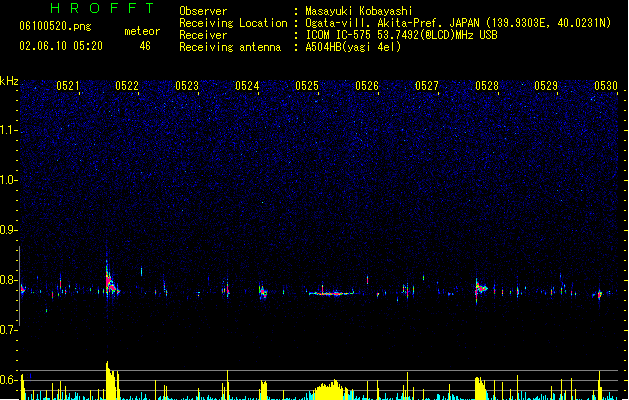
Task: Click the meteor label
Action: click(x=142, y=31)
